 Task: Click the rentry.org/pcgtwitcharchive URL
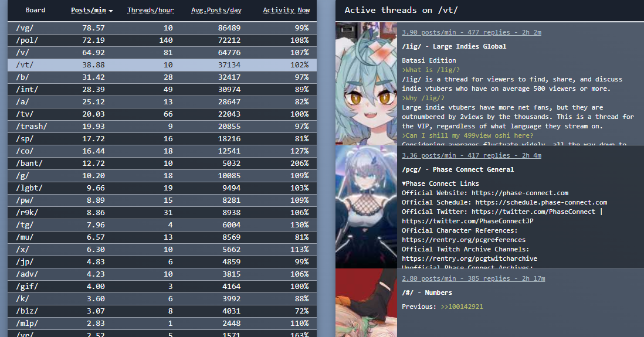click(x=469, y=258)
